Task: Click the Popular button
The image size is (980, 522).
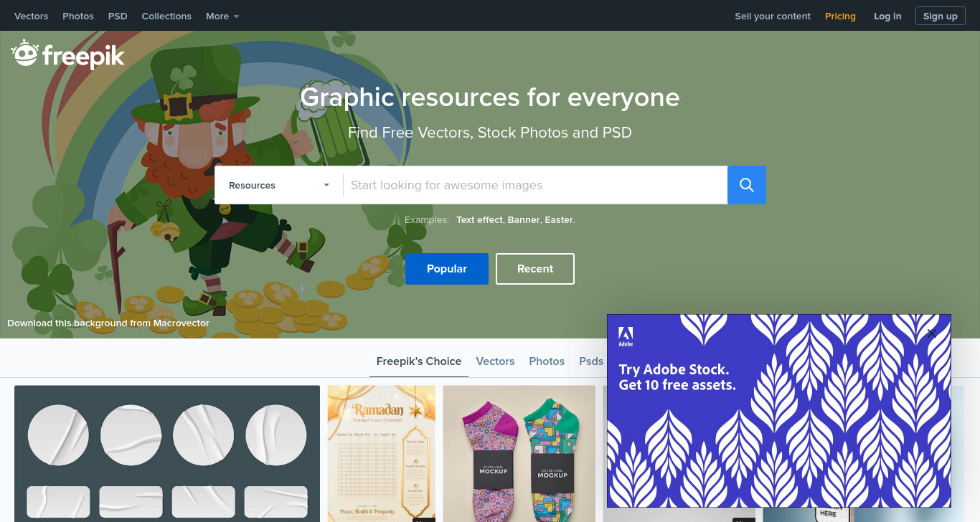Action: coord(447,269)
